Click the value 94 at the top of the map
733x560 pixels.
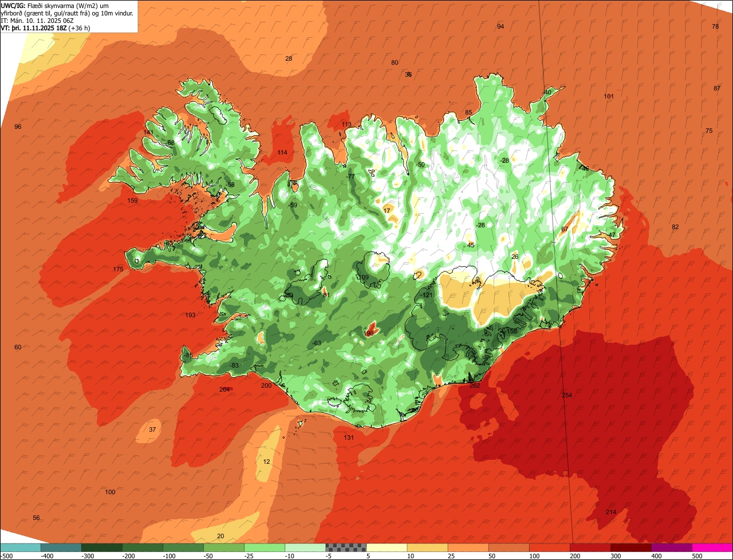pos(501,26)
